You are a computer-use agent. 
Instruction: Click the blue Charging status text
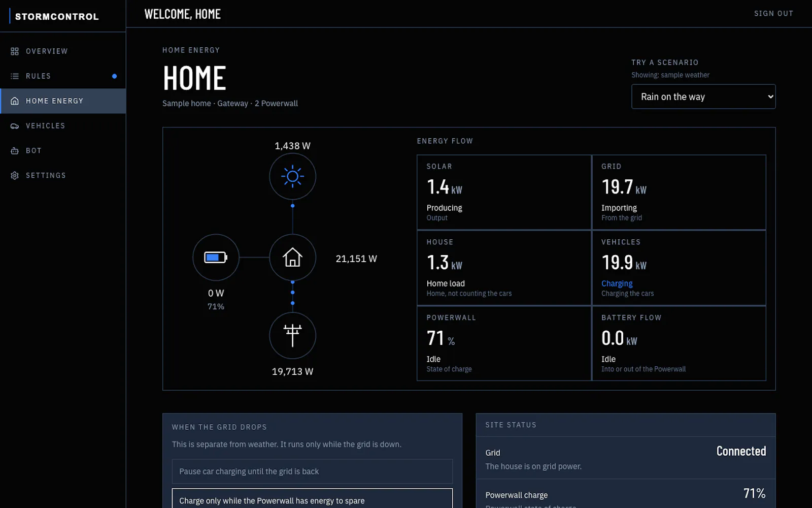[x=617, y=283]
